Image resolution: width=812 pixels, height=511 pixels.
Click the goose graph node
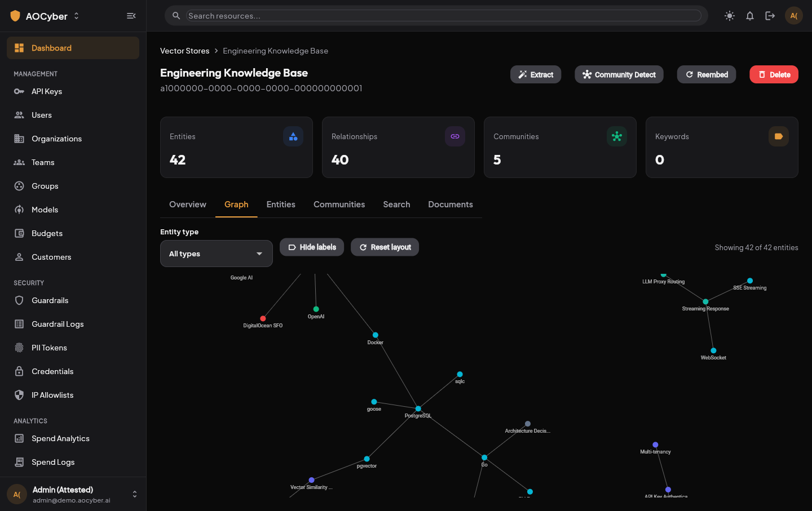(x=374, y=402)
